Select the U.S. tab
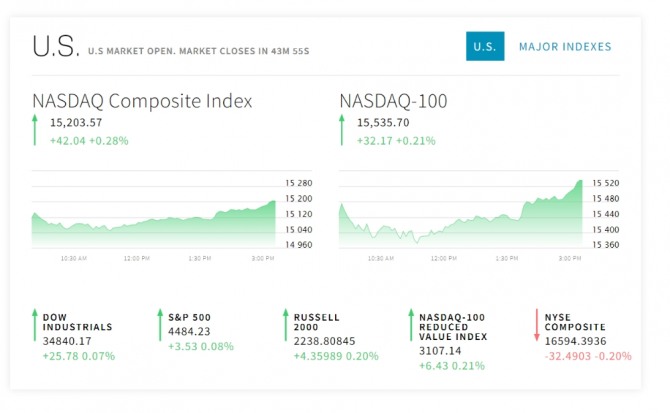Image resolution: width=670 pixels, height=413 pixels. [x=485, y=47]
